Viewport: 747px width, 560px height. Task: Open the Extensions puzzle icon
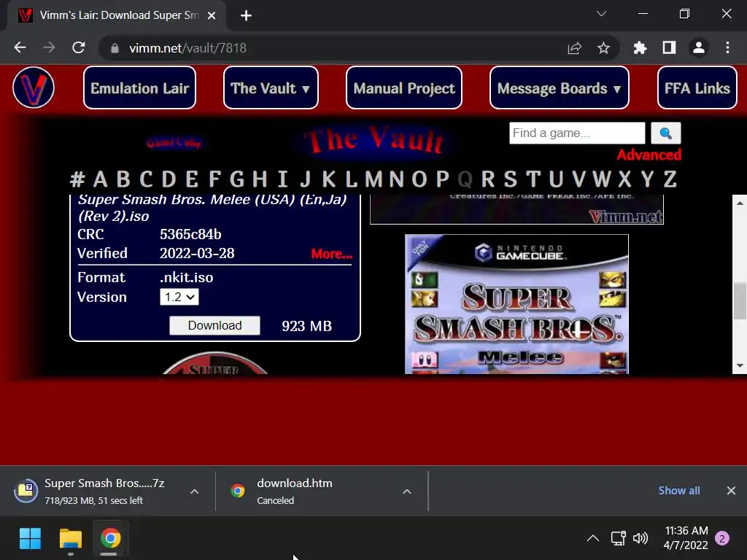[x=640, y=47]
